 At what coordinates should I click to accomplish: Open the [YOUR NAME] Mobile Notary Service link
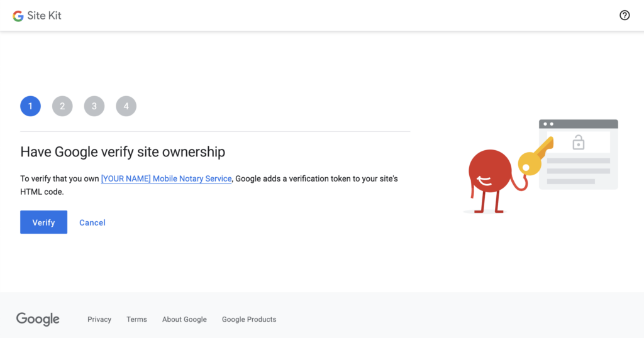pyautogui.click(x=166, y=178)
